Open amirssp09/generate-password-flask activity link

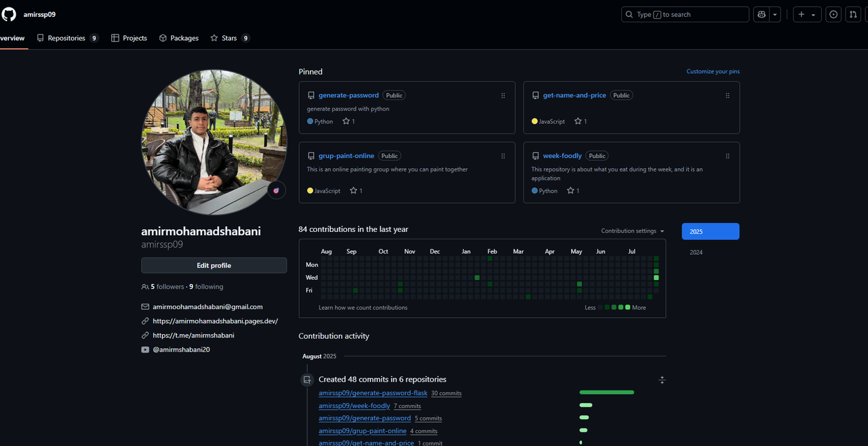373,393
